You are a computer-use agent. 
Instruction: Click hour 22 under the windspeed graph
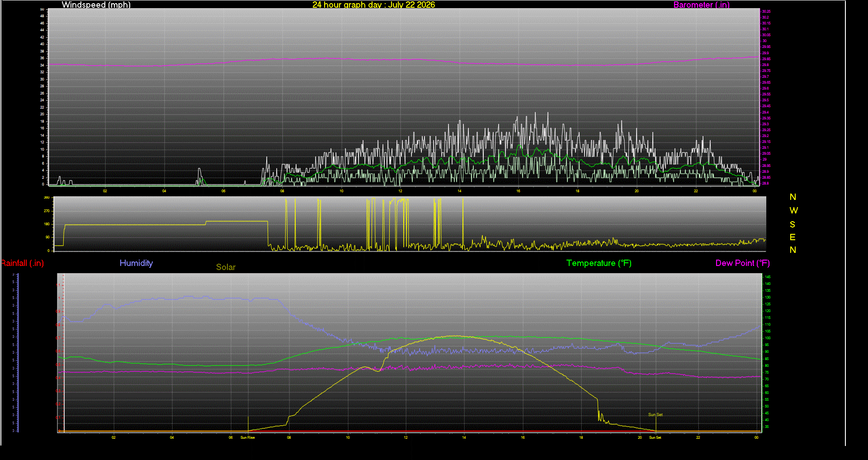click(696, 191)
